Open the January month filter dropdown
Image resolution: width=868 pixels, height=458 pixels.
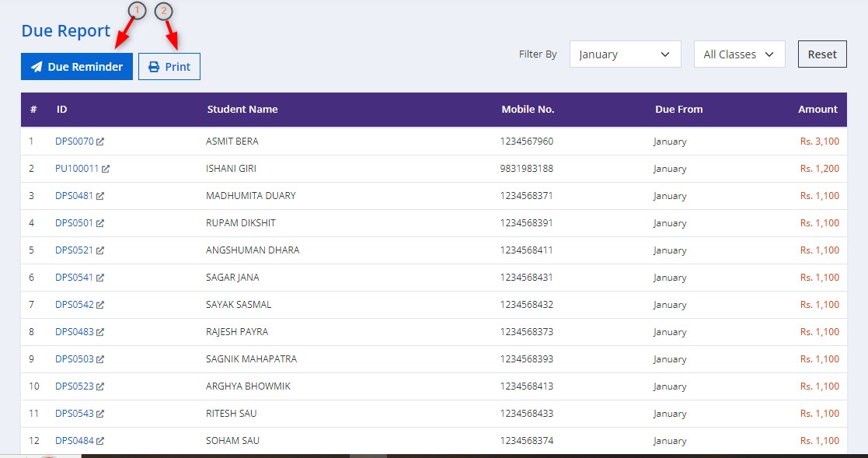(625, 54)
